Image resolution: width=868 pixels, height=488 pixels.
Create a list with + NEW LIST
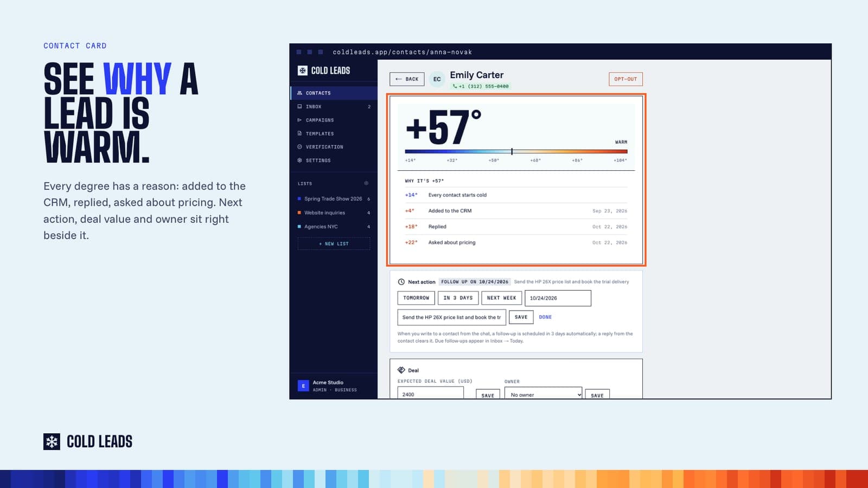click(x=334, y=244)
